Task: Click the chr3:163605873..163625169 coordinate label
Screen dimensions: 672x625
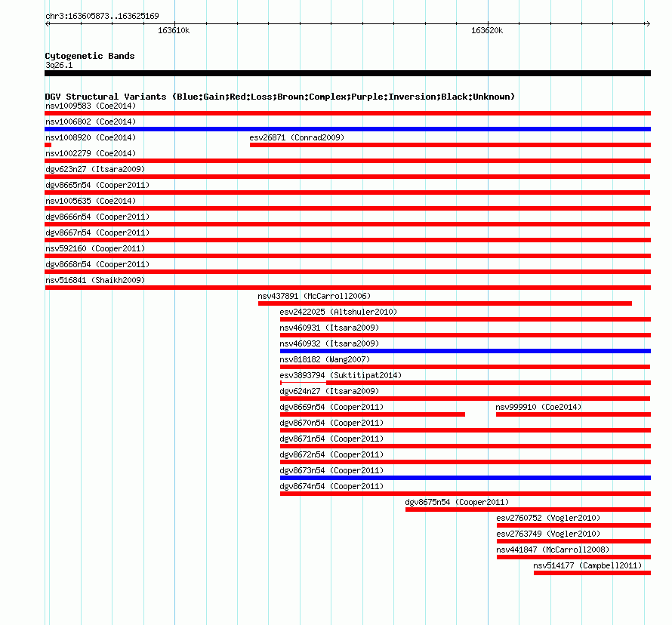Action: [102, 16]
